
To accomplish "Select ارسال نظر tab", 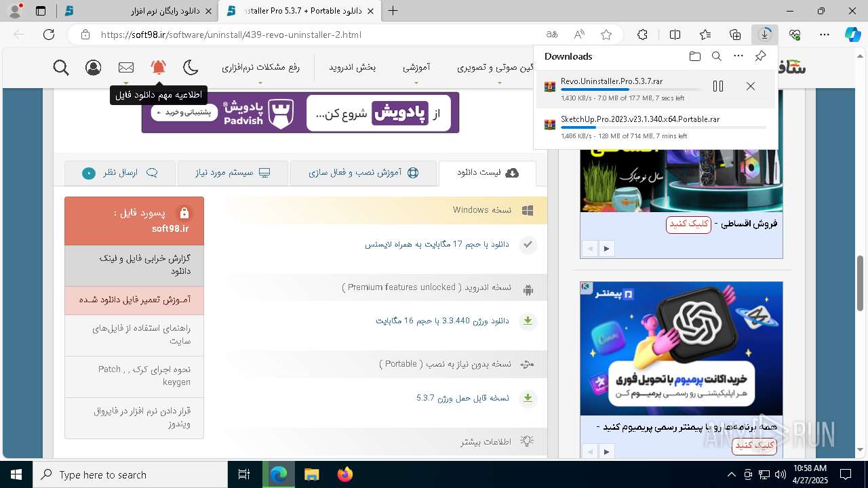I will click(120, 173).
